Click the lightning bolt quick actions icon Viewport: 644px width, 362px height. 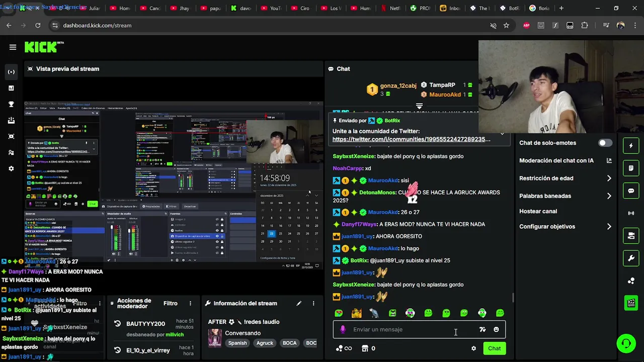point(631,146)
